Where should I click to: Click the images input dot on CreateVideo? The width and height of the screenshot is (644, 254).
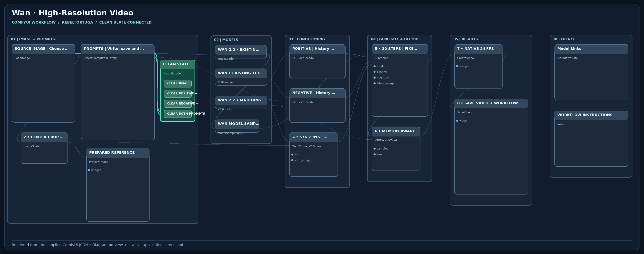click(457, 66)
